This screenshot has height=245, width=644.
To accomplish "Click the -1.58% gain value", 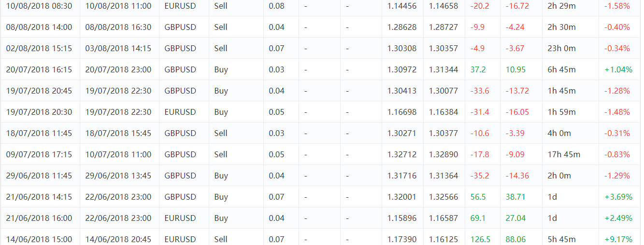I will 617,6.
